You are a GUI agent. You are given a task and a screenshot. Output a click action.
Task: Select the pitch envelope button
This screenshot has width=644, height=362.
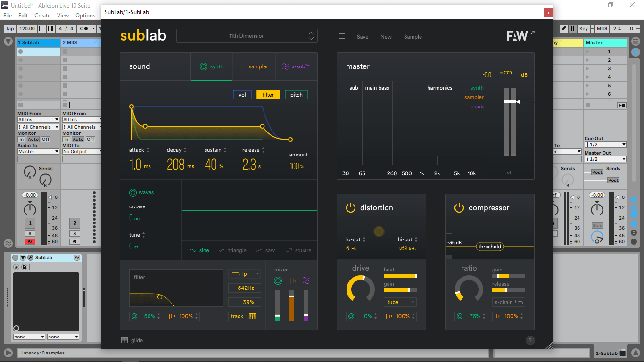coord(297,95)
